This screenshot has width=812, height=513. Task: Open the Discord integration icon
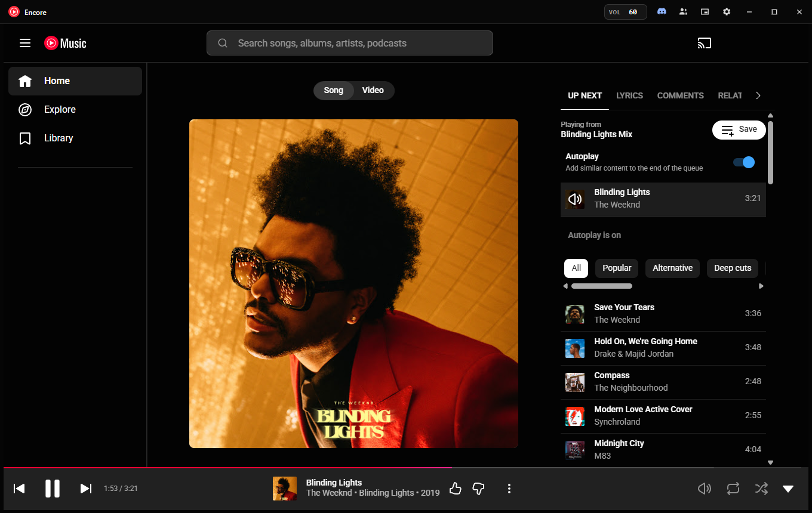point(662,12)
